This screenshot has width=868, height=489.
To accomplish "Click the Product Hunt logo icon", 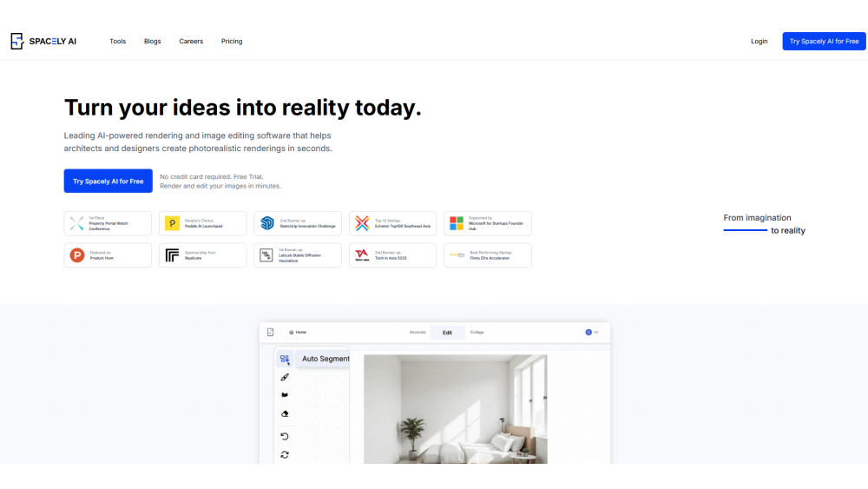I will click(x=77, y=254).
